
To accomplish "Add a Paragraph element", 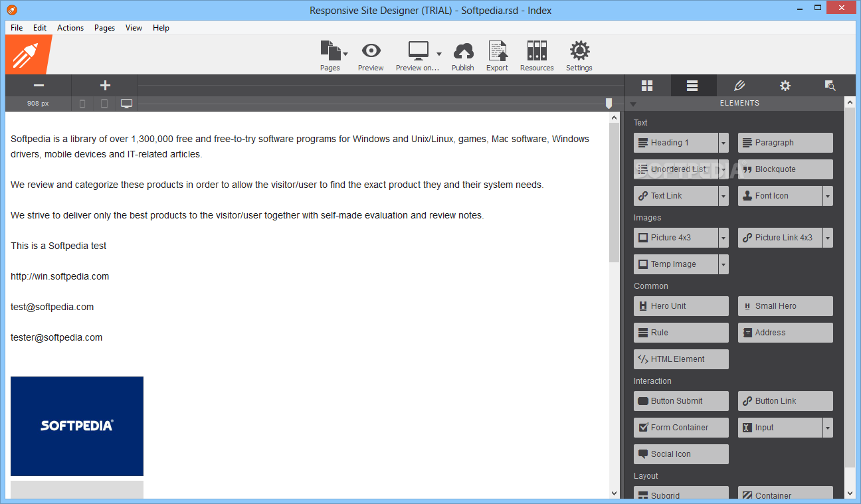I will point(785,143).
